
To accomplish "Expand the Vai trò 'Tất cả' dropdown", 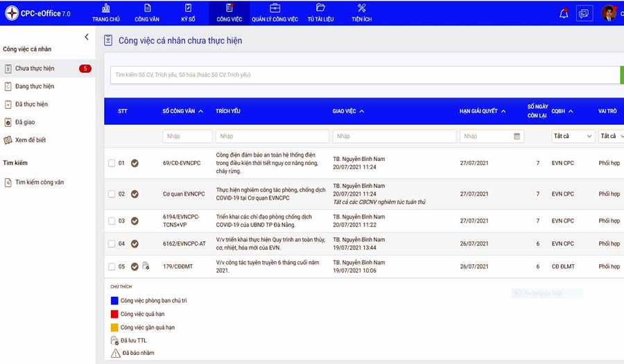I will click(610, 137).
